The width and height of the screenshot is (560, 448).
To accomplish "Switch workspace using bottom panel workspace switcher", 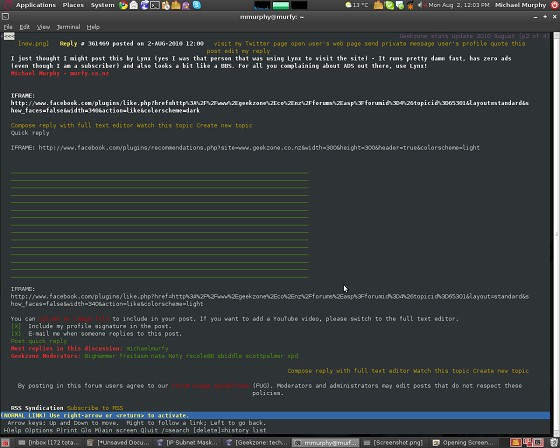I will point(527,443).
